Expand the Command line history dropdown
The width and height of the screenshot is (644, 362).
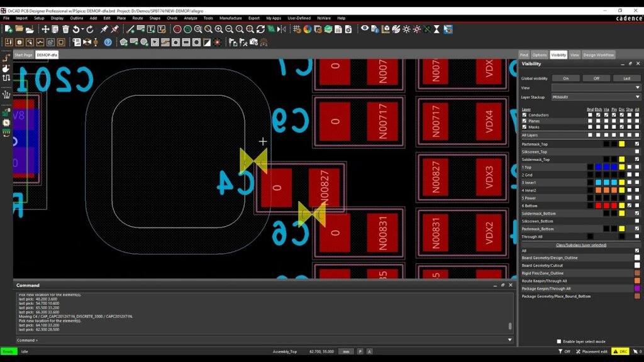point(509,340)
